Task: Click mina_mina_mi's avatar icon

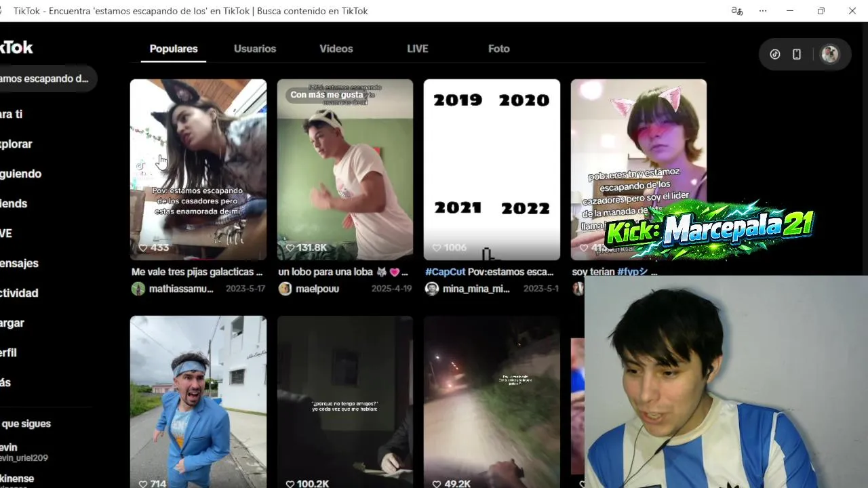Action: tap(432, 289)
